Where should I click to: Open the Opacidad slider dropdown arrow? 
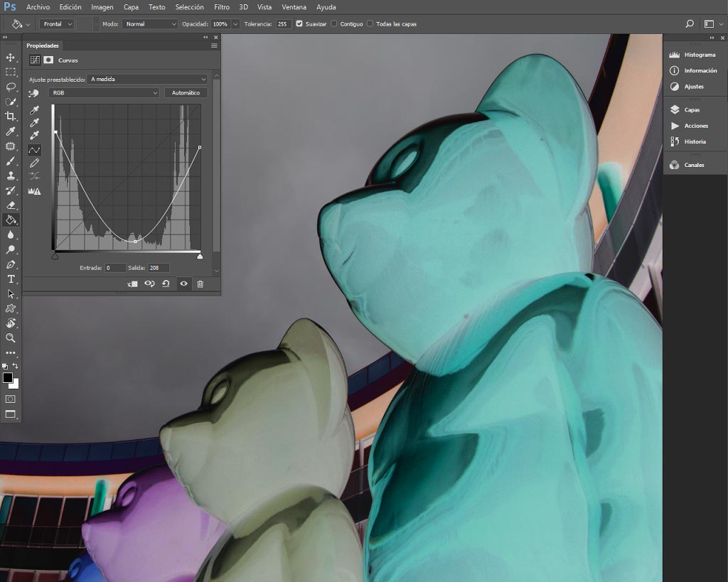[235, 23]
